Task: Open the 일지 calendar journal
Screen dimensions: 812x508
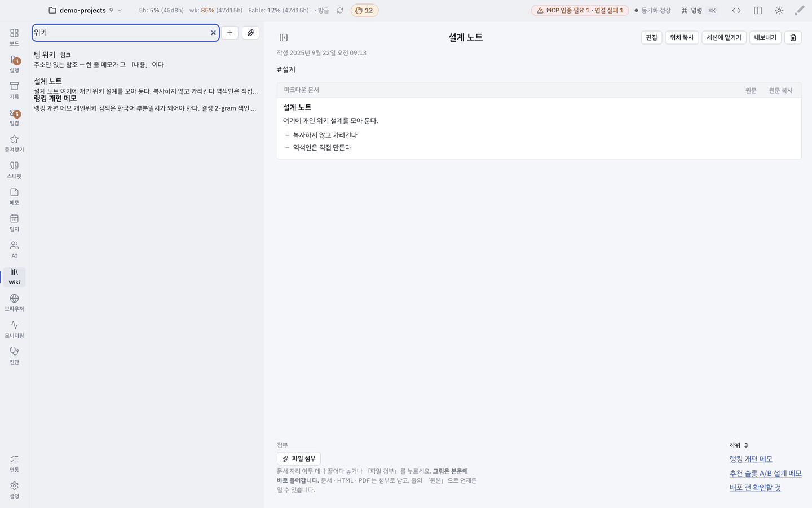Action: click(x=14, y=223)
